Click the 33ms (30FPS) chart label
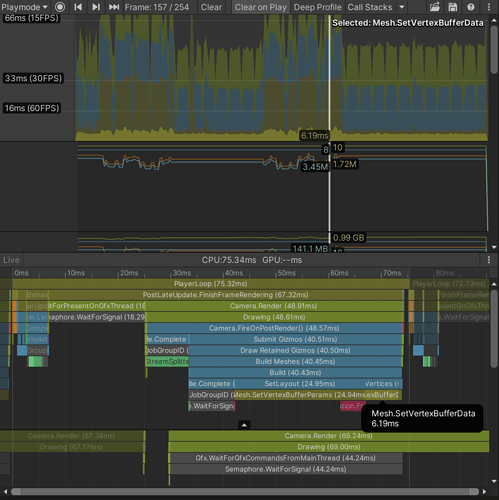Screen dimensions: 499x500 click(33, 78)
